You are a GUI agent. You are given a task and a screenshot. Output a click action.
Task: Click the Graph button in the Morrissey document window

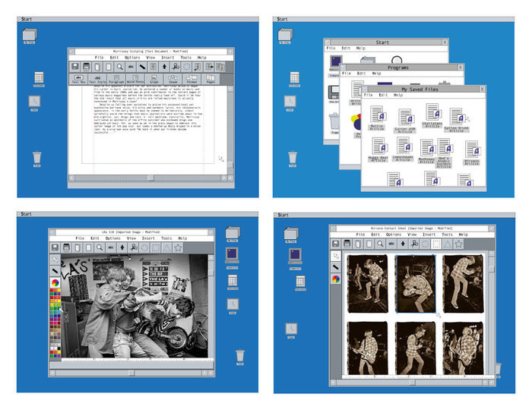click(154, 79)
